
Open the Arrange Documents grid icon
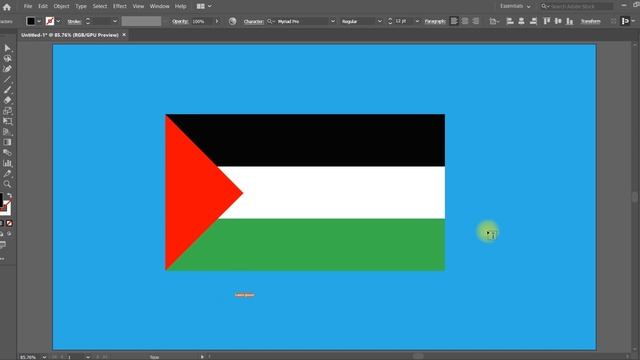click(200, 7)
